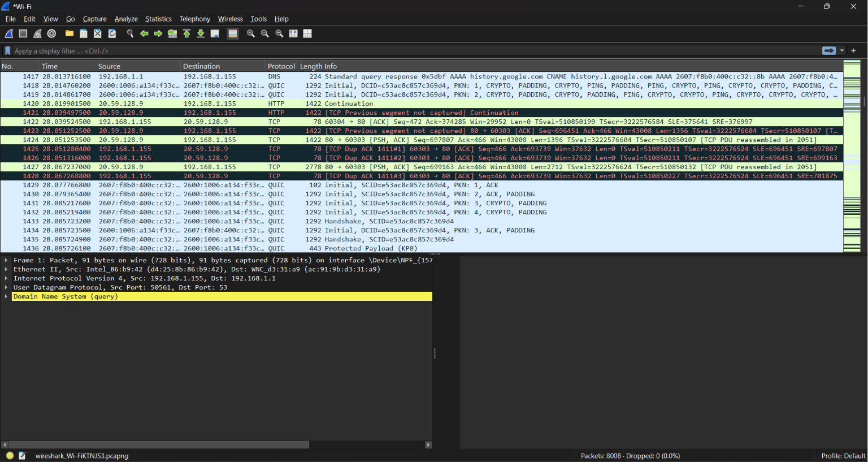The width and height of the screenshot is (868, 462).
Task: Jump to the first packet
Action: 186,34
